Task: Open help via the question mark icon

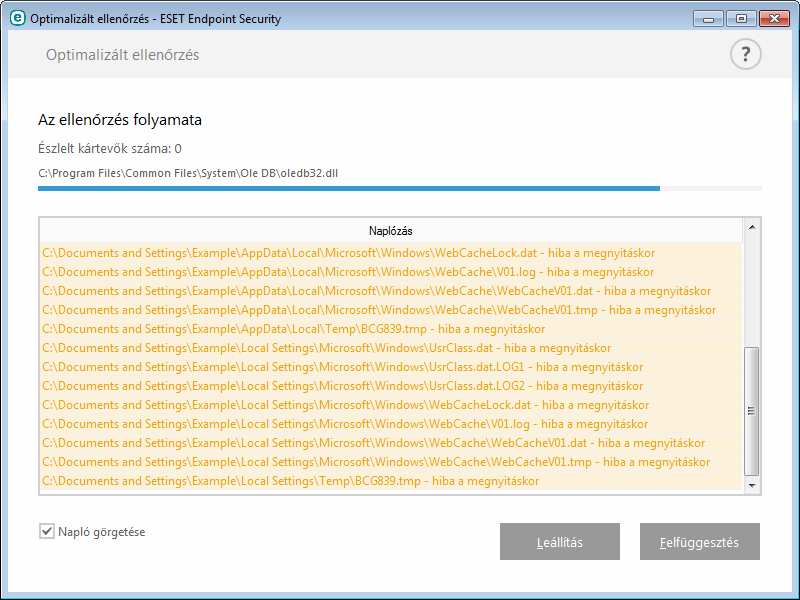Action: pos(745,54)
